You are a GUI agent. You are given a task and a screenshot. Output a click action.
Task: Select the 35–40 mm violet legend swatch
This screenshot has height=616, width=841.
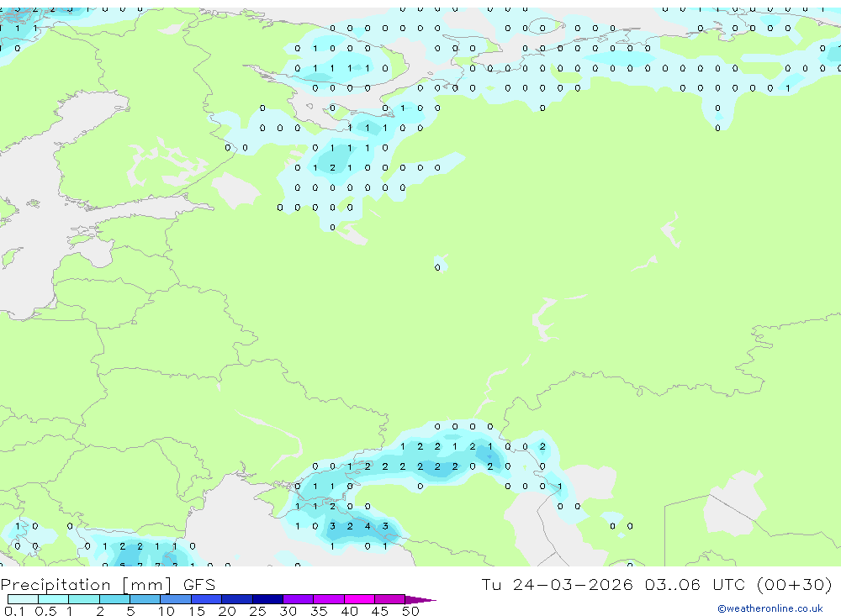pyautogui.click(x=329, y=599)
